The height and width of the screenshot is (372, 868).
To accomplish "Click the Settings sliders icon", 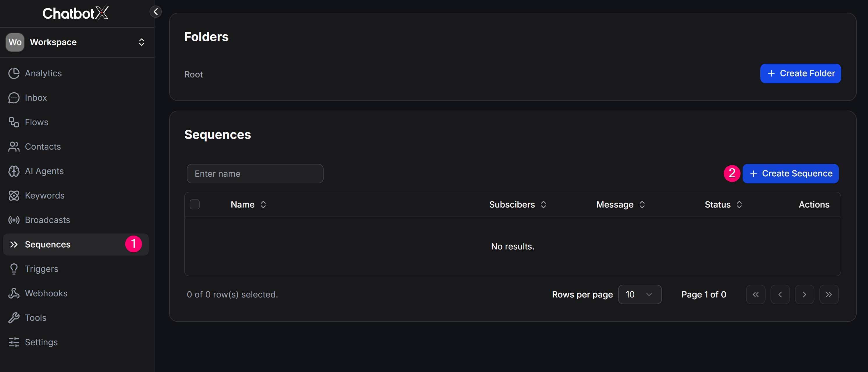I will tap(14, 342).
